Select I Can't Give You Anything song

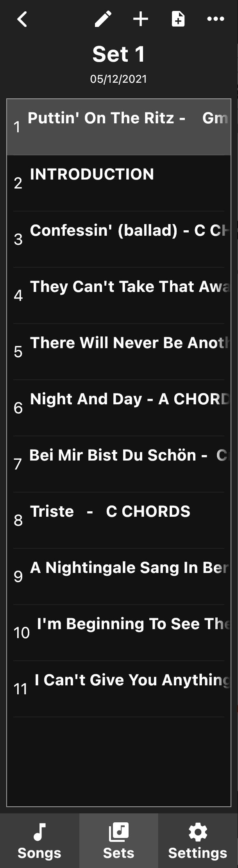pos(119,689)
